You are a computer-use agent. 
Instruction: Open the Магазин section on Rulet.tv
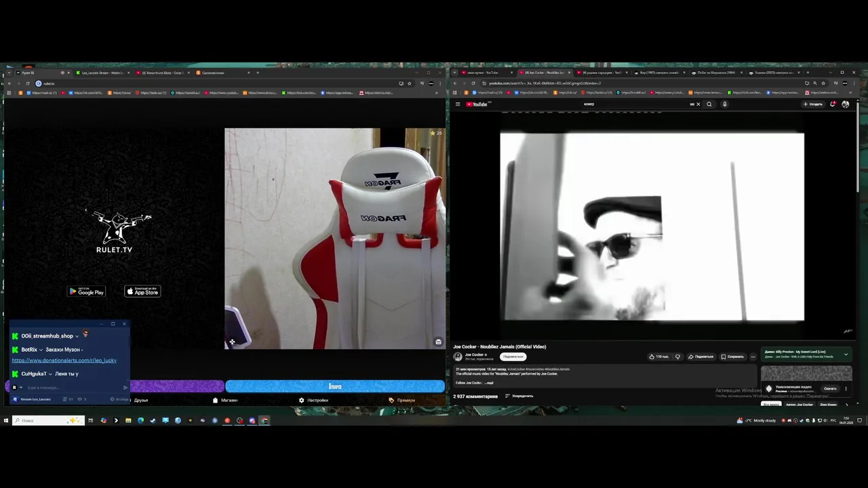[x=225, y=400]
